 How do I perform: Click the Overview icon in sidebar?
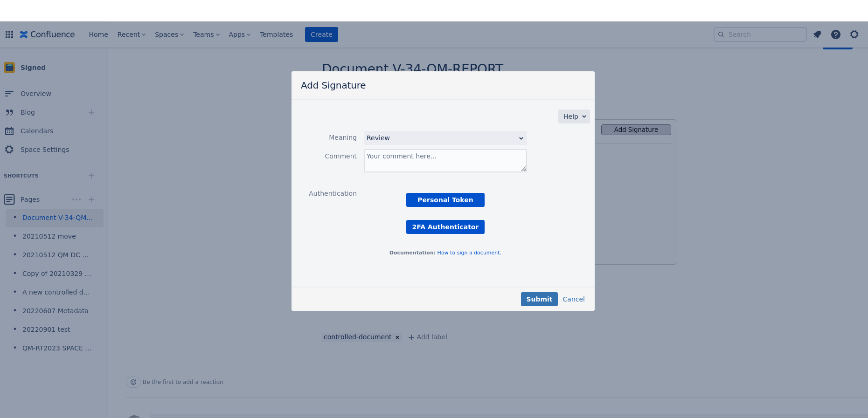[9, 94]
